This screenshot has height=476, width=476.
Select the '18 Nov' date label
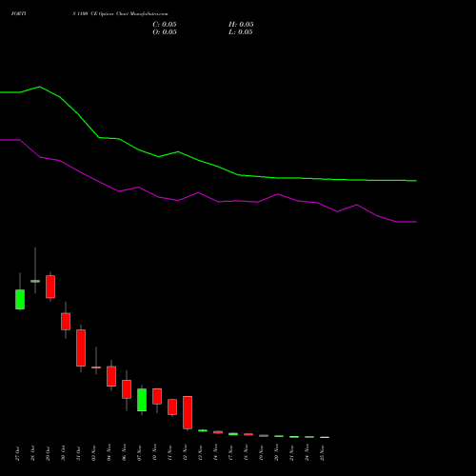[x=246, y=453]
